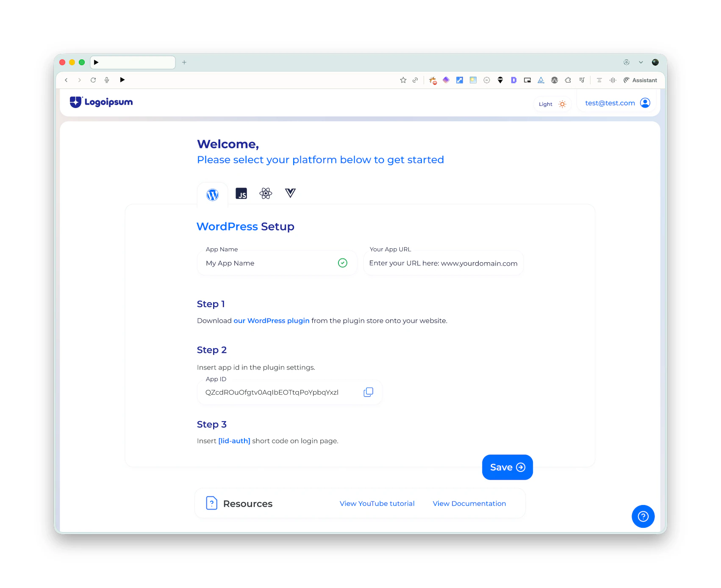
Task: Click the purple diamond extension icon
Action: [446, 80]
